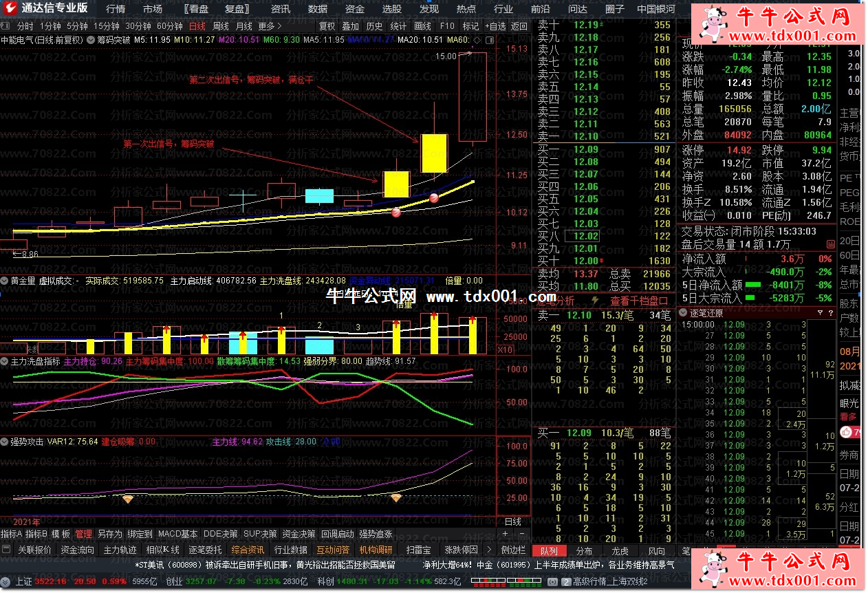Click the Tongdaxin red logo icon
This screenshot has width=868, height=593.
tap(10, 8)
